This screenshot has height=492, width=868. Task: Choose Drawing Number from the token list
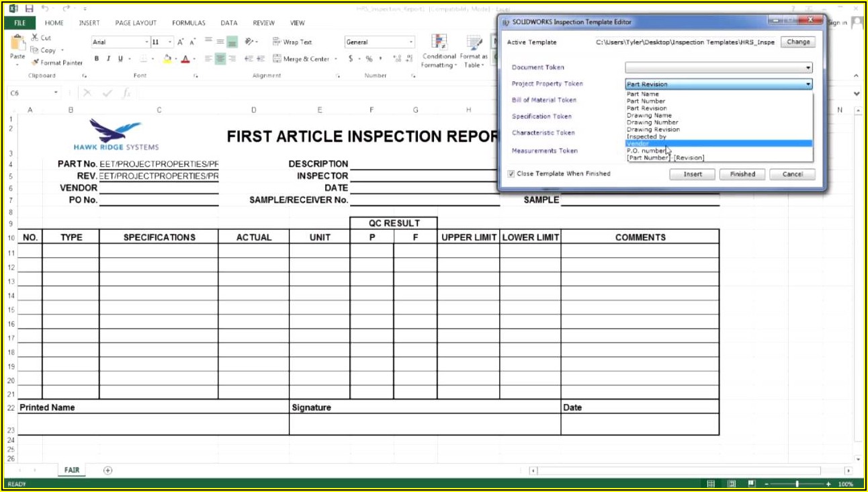pyautogui.click(x=652, y=122)
